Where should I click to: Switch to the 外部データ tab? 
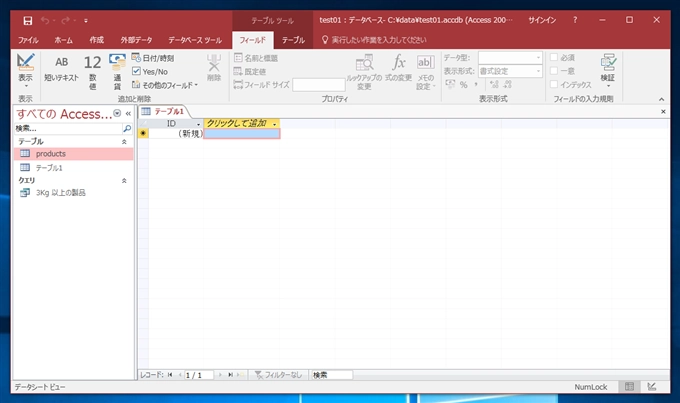coord(137,40)
